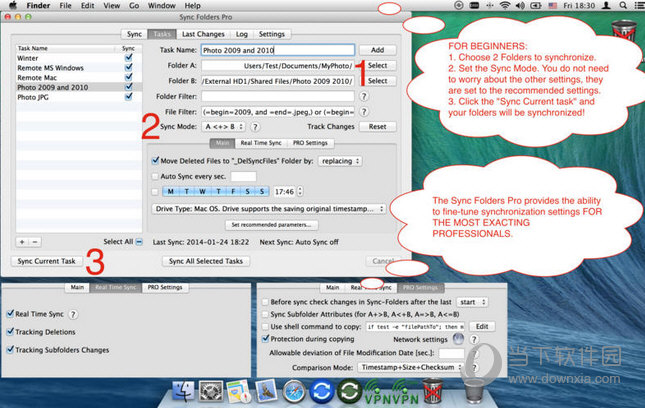Open the Notification Center list icon

click(638, 5)
